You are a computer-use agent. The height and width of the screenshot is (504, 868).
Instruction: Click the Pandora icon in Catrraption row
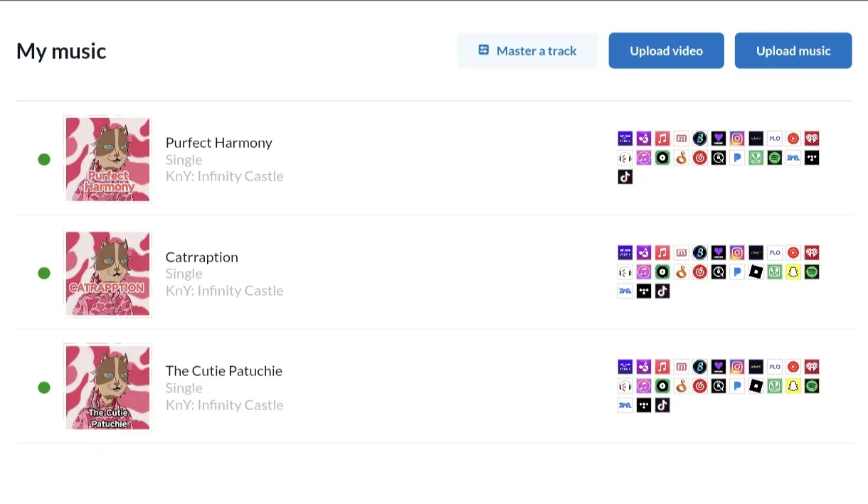(737, 272)
